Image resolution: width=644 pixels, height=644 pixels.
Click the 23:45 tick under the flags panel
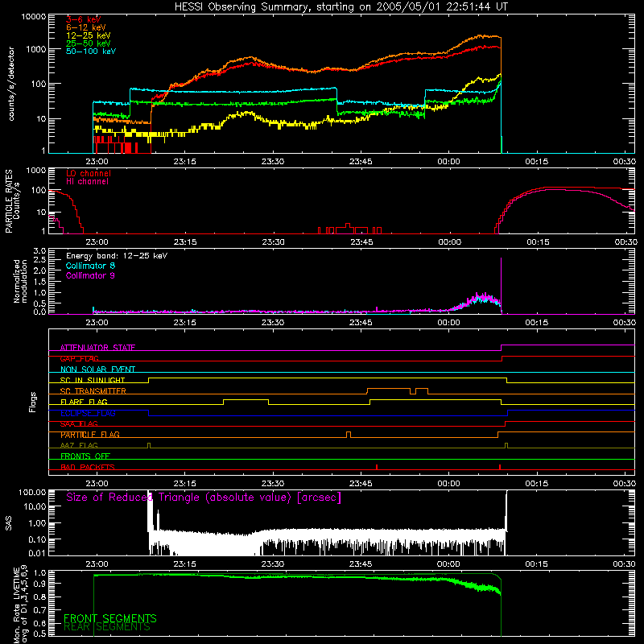361,484
